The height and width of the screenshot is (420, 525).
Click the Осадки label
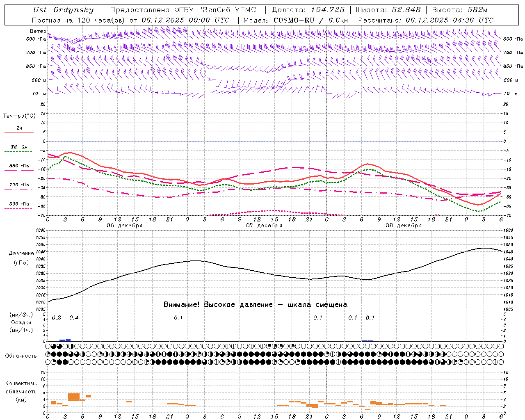(21, 322)
